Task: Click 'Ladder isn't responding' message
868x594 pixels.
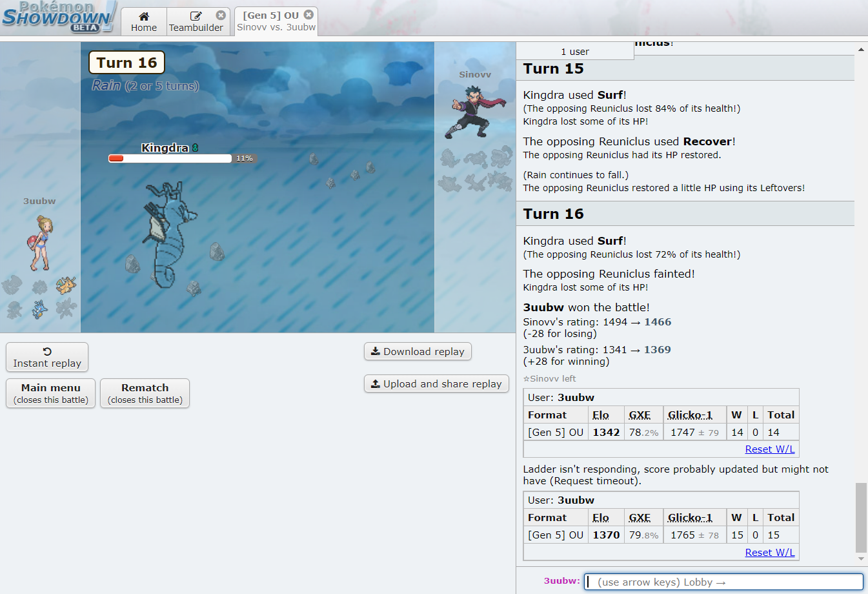Action: pyautogui.click(x=676, y=475)
